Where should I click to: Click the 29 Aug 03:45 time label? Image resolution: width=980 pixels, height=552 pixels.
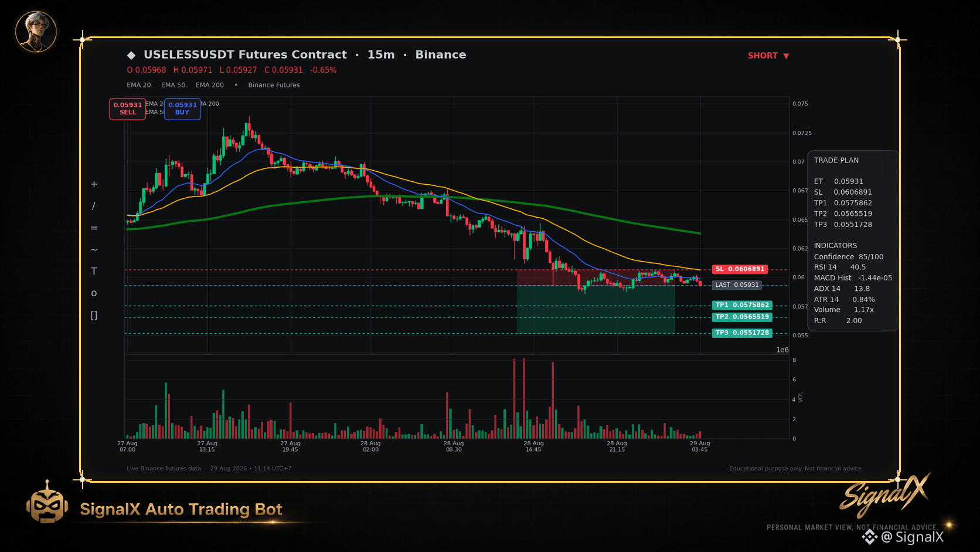(700, 446)
